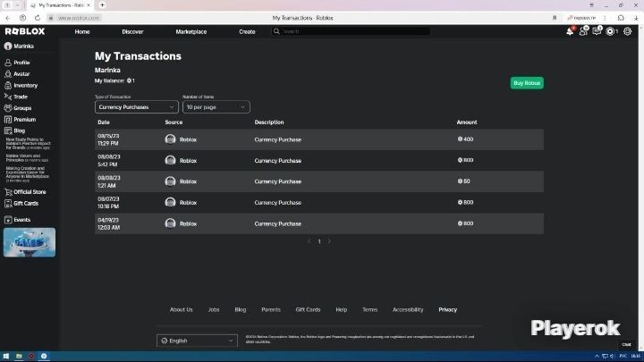The height and width of the screenshot is (362, 644).
Task: Open the Parents footer link
Action: click(271, 309)
